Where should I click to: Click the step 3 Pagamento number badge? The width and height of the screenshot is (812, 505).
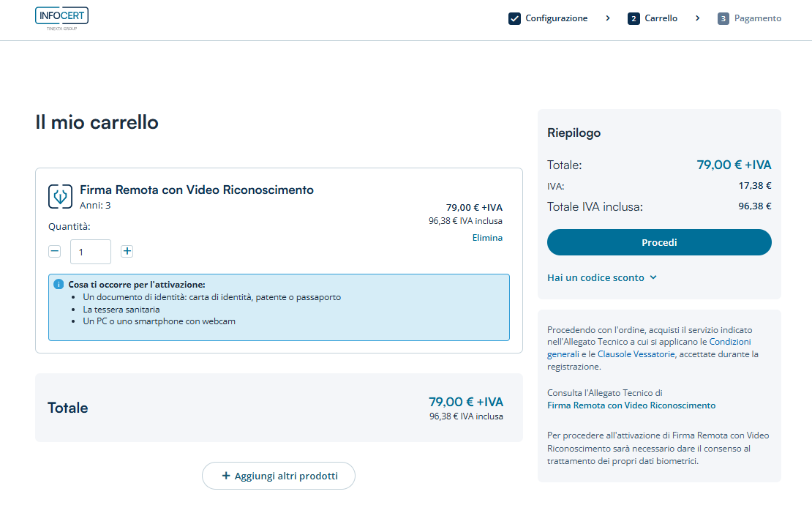coord(723,18)
